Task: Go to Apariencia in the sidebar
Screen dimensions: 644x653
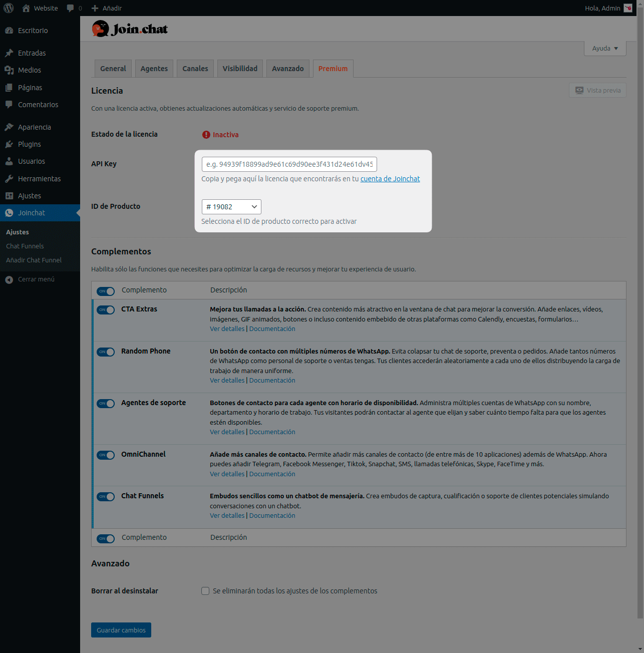Action: pyautogui.click(x=34, y=127)
